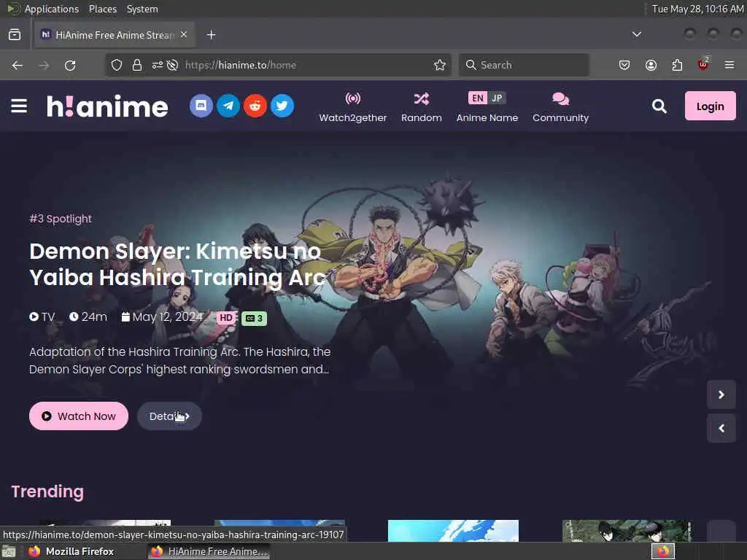747x560 pixels.
Task: Reload the current page
Action: [70, 65]
